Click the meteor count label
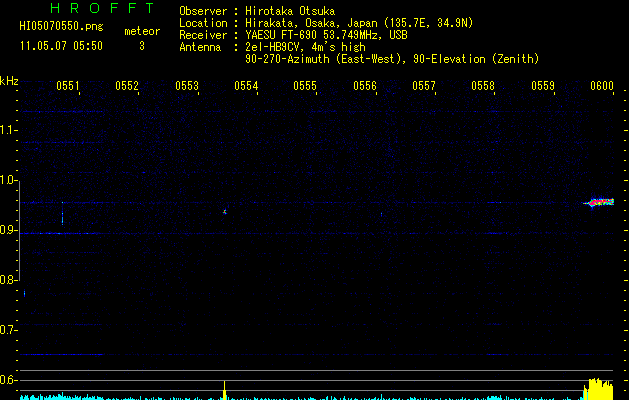 tap(142, 31)
